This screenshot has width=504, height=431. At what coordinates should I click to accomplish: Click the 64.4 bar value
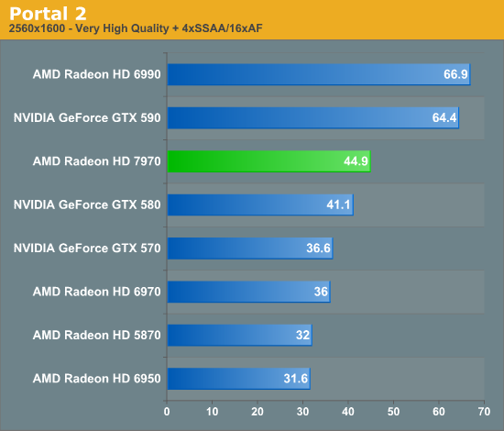(444, 117)
